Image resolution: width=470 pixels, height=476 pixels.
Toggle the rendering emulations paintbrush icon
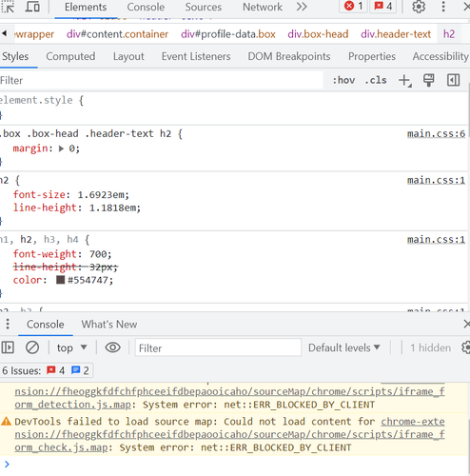coord(429,80)
